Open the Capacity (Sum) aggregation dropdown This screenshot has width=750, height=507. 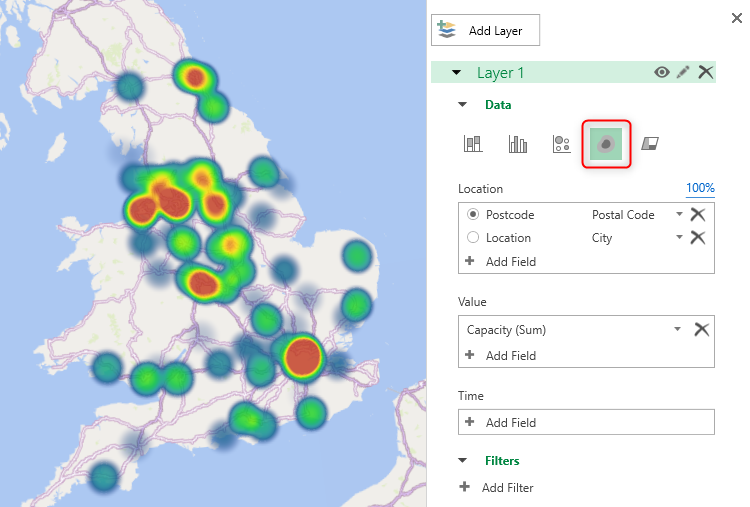(x=678, y=329)
